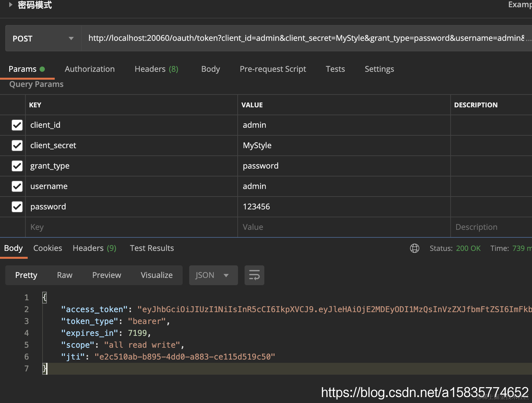Click the Query Params heading
Image resolution: width=532 pixels, height=403 pixels.
[36, 84]
